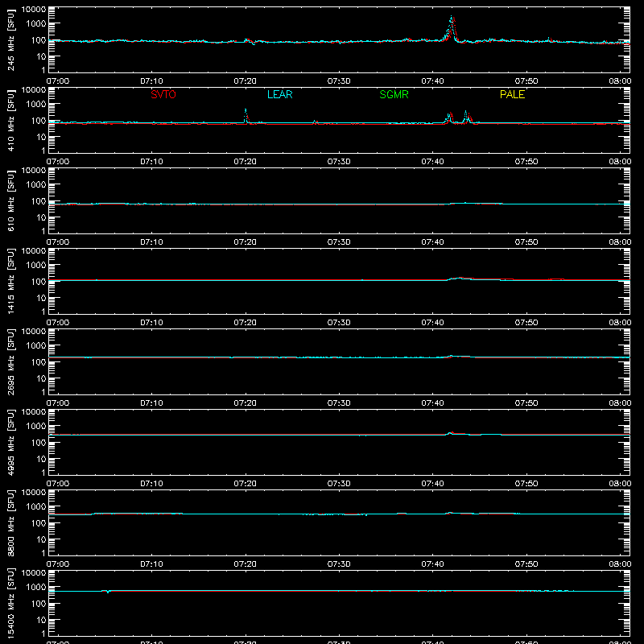Image resolution: width=644 pixels, height=644 pixels.
Task: Click the red SVTO legend label
Action: click(x=163, y=94)
